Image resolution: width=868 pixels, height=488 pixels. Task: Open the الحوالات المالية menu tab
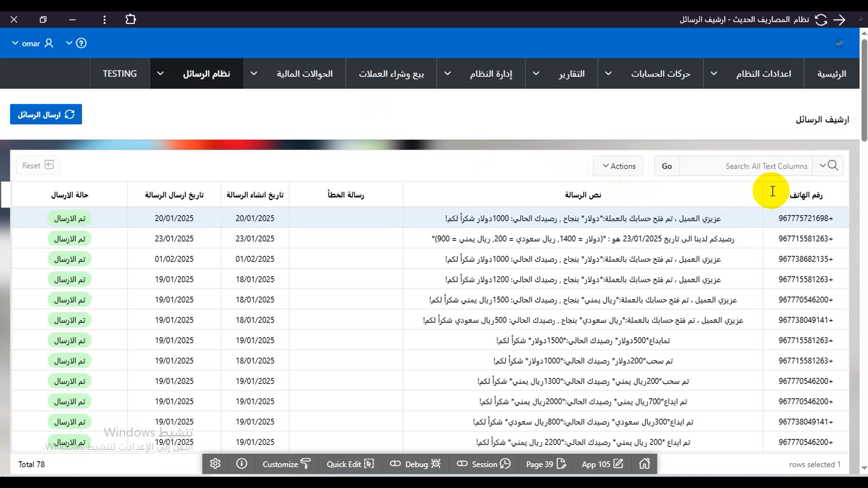[305, 74]
